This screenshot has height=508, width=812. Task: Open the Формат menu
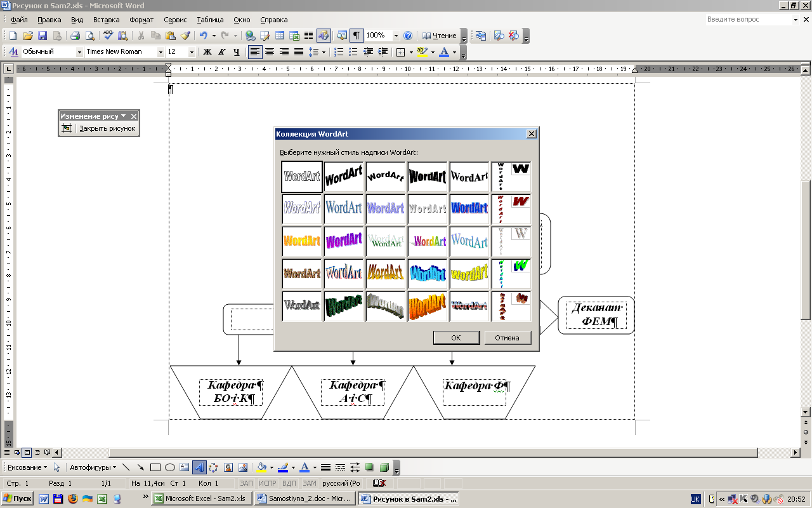point(141,20)
